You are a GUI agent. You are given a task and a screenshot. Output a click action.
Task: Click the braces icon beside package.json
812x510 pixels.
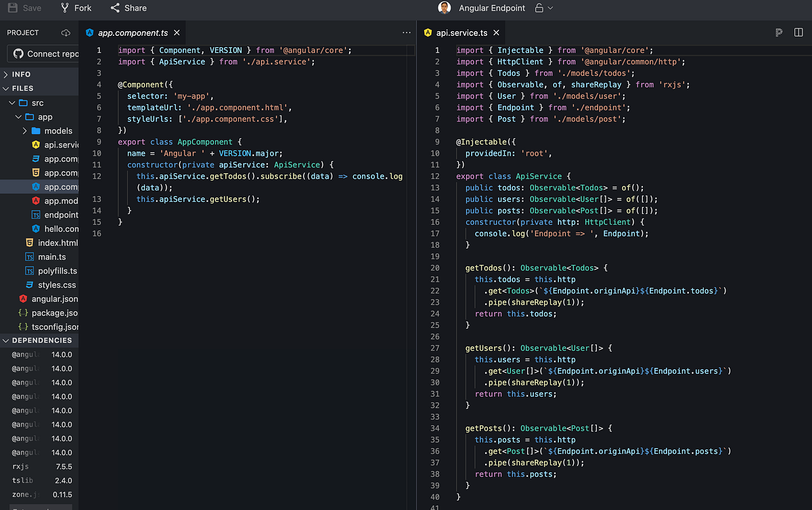(x=23, y=313)
